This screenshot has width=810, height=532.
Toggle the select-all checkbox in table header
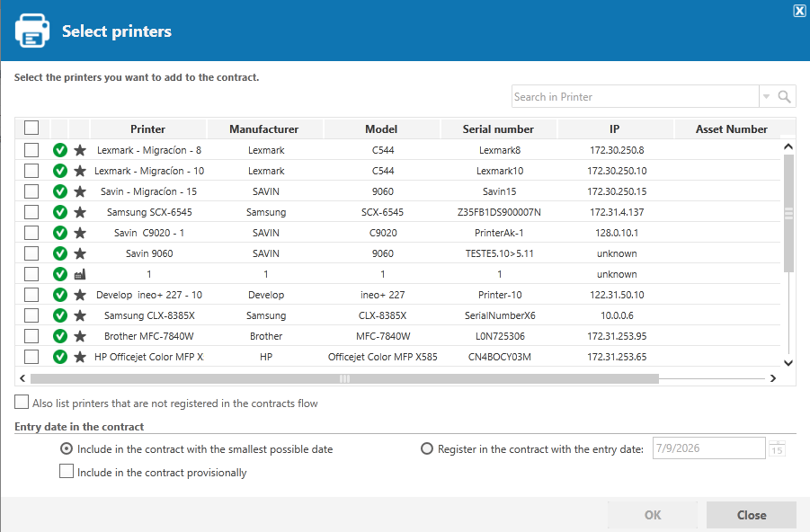31,128
